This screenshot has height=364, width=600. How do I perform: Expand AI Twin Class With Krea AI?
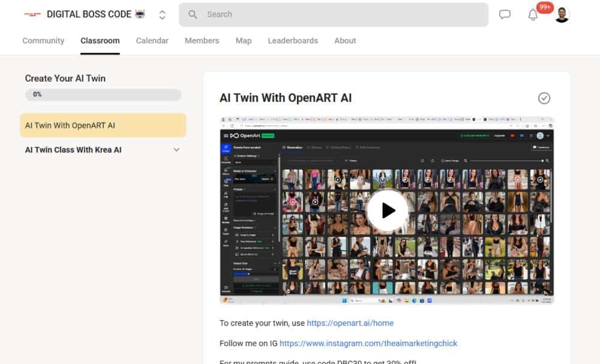pyautogui.click(x=176, y=149)
